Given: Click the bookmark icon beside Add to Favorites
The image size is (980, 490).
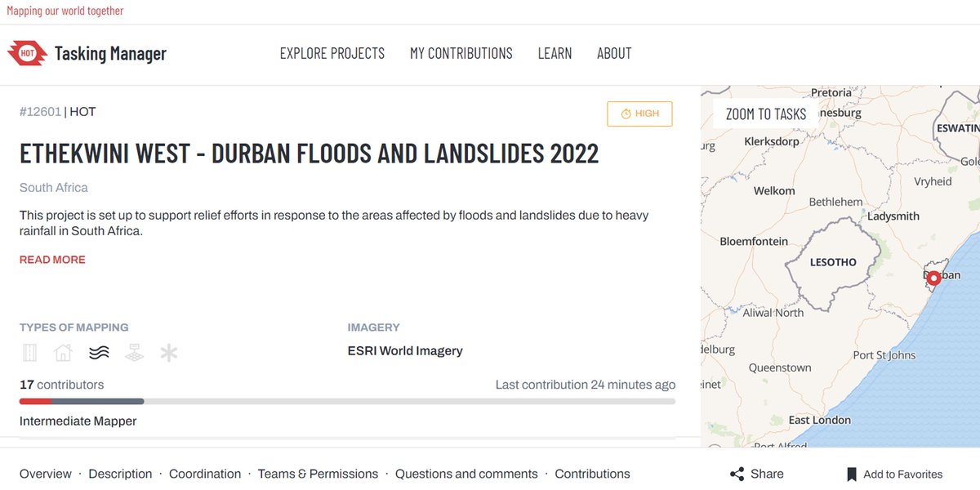Looking at the screenshot, I should click(x=850, y=474).
